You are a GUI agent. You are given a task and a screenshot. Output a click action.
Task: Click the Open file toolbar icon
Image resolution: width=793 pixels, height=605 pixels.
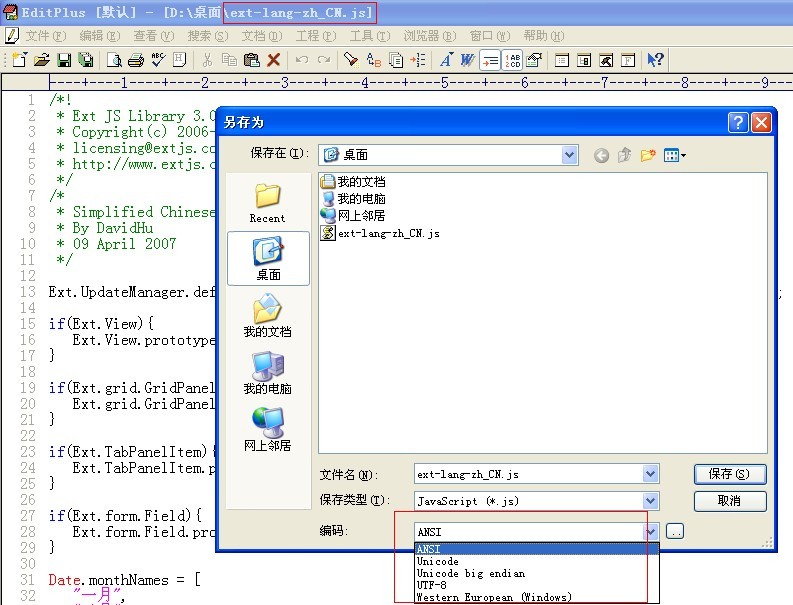pyautogui.click(x=42, y=60)
